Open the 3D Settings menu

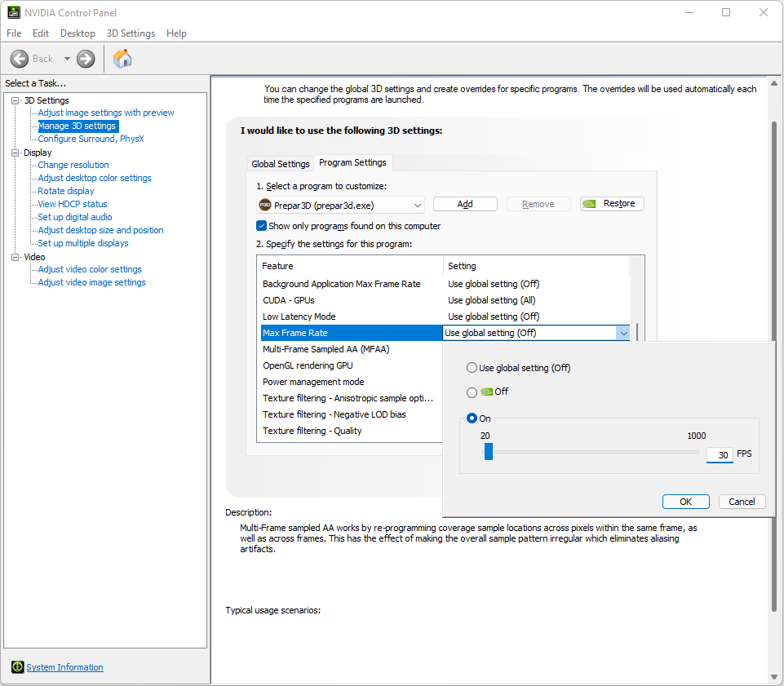(x=131, y=33)
